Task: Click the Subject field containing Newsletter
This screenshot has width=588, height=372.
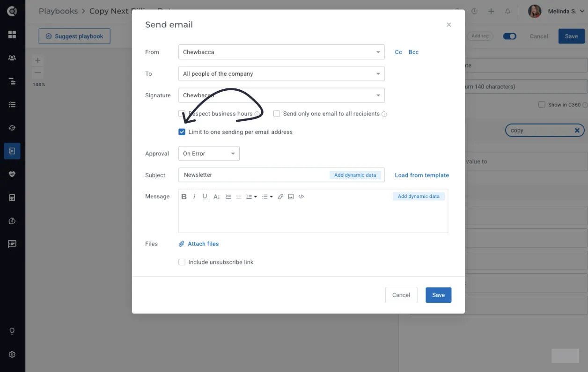Action: pos(281,175)
